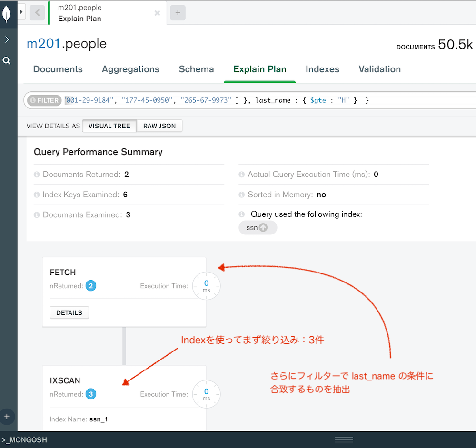
Task: Click the FILTER info label
Action: (x=44, y=100)
